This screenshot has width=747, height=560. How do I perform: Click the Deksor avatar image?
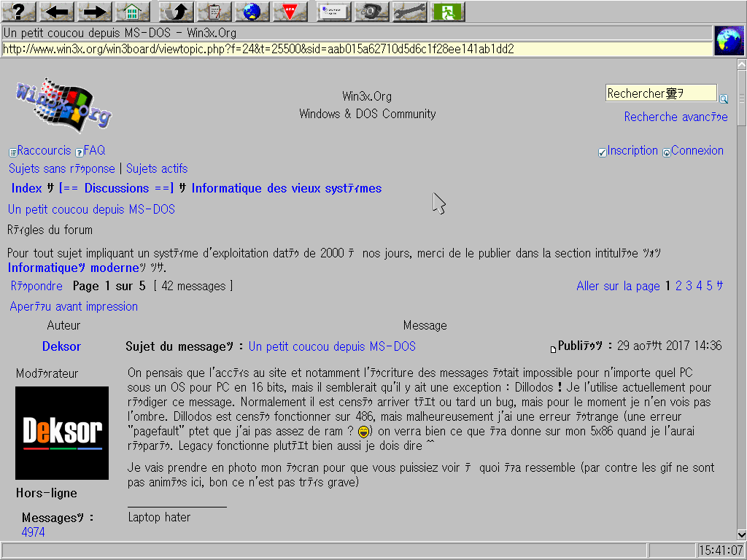tap(62, 433)
